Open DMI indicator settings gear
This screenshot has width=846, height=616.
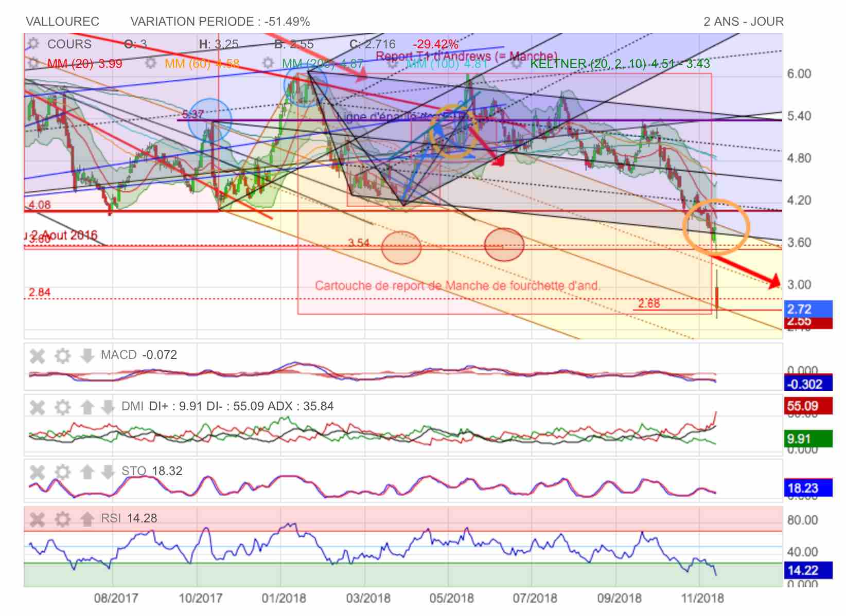tap(62, 407)
